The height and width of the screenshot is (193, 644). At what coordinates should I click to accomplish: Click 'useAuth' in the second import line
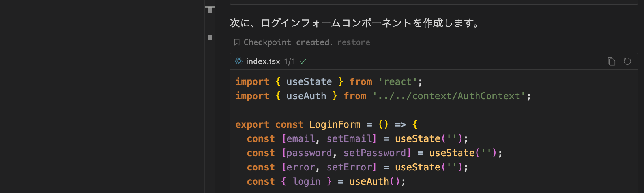click(x=306, y=96)
